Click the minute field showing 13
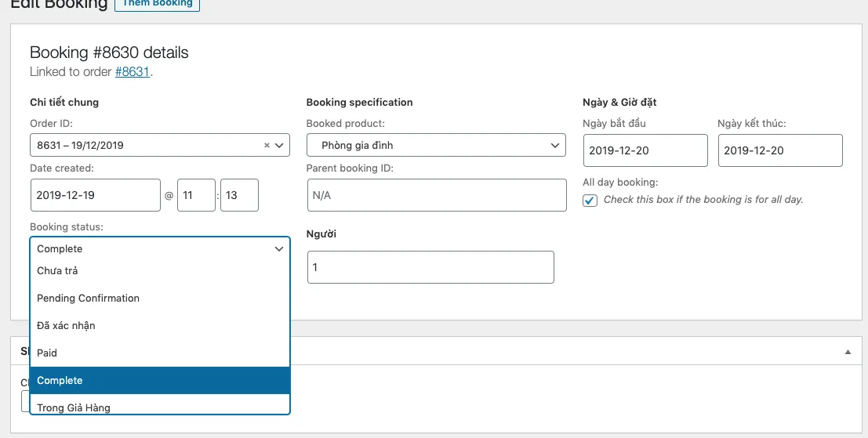The width and height of the screenshot is (868, 438). coord(239,195)
